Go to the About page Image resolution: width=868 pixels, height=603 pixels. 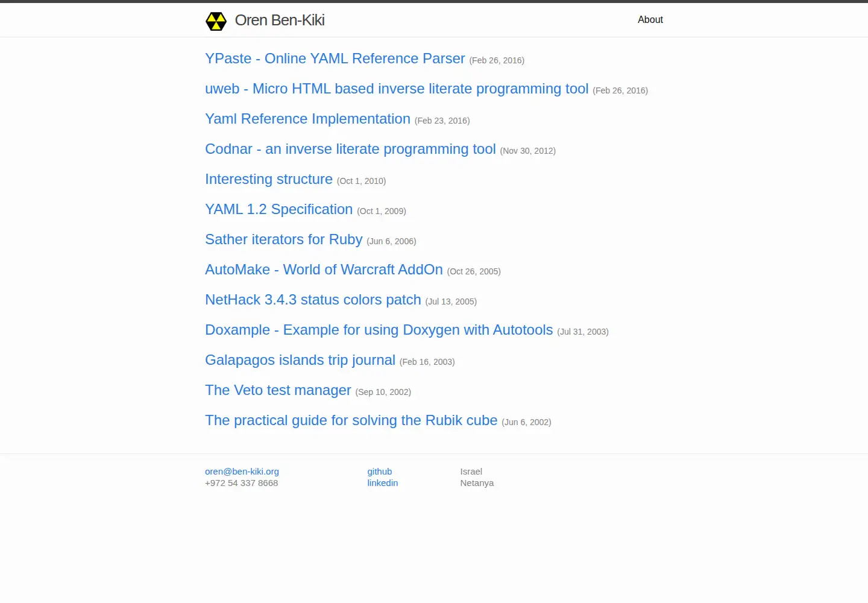point(650,20)
